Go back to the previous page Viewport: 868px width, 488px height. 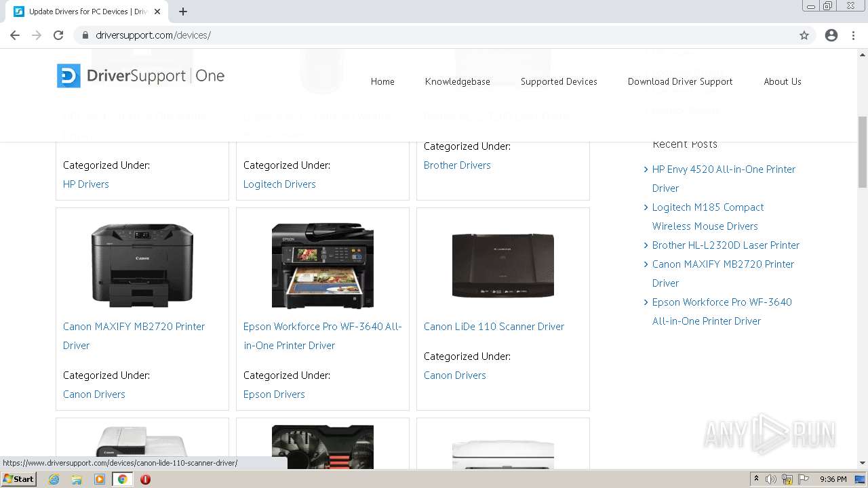(15, 35)
